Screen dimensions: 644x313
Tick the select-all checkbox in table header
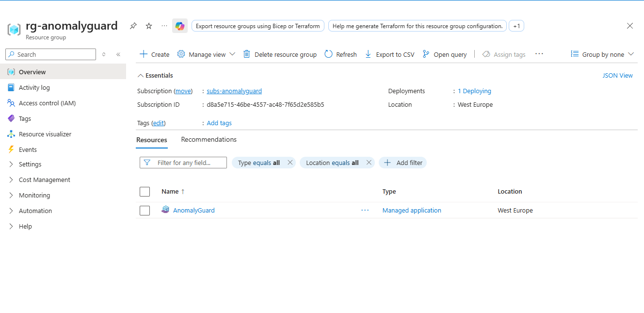coord(145,192)
